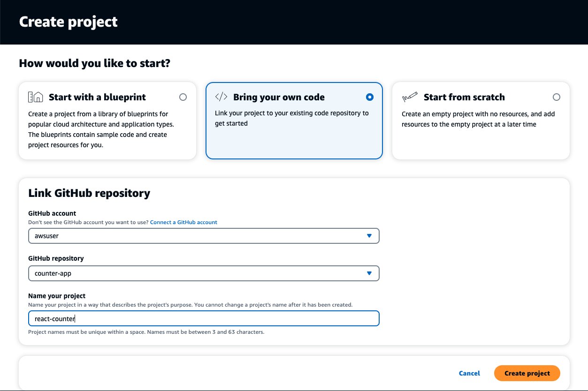Screen dimensions: 588x391
Task: Click the "Link your project to your existing code" description
Action: (292, 118)
